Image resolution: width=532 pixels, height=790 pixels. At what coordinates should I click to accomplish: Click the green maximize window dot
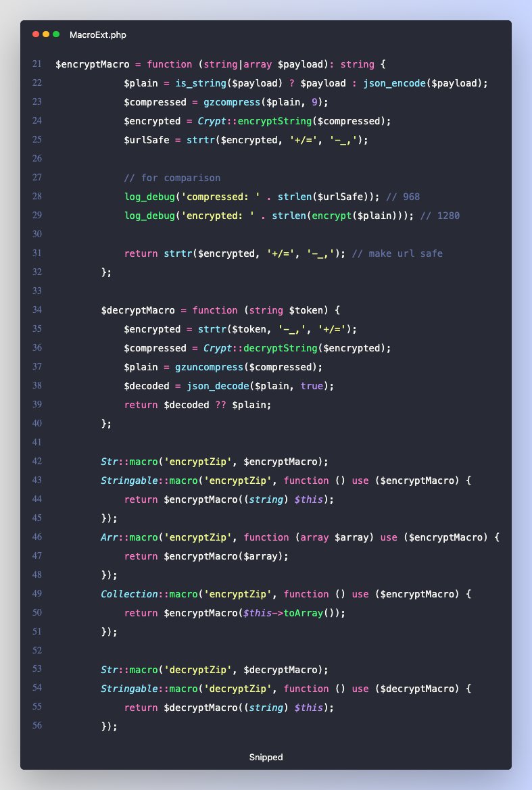(x=56, y=34)
